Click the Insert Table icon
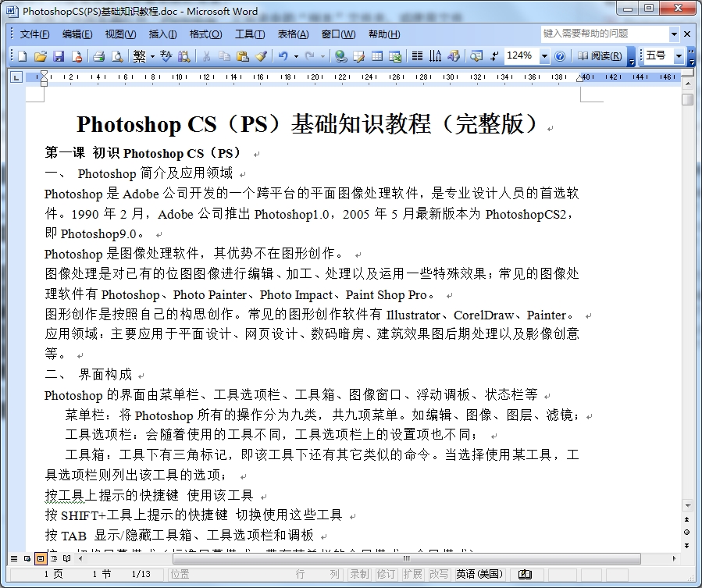Screen dimensions: 702x588 click(x=377, y=56)
